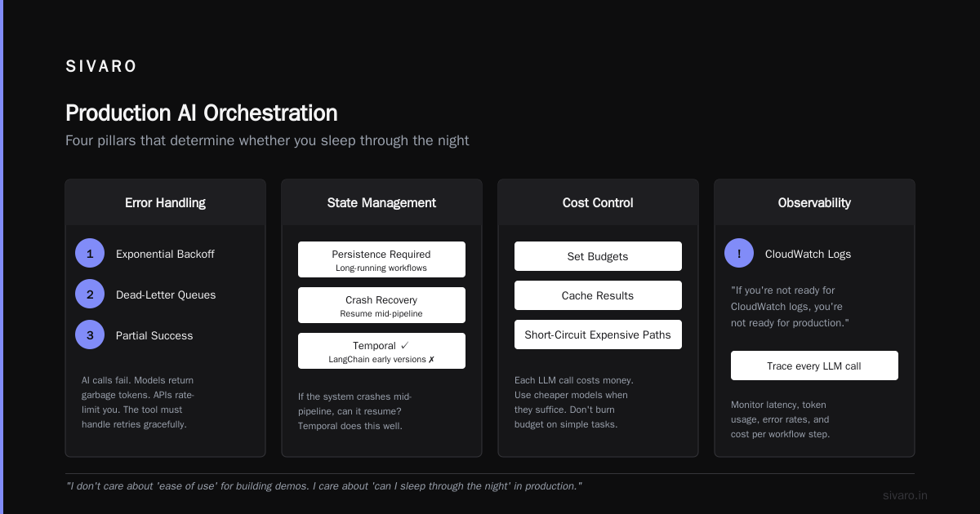Open the Cost Control column header
Image resolution: width=980 pixels, height=514 pixels.
click(598, 202)
